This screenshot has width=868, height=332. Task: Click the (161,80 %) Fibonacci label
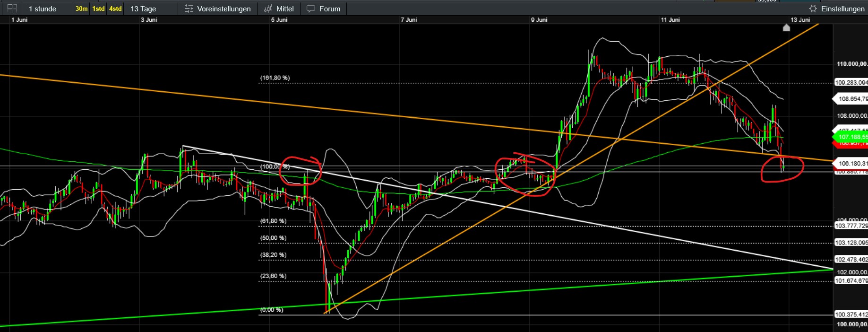point(275,78)
